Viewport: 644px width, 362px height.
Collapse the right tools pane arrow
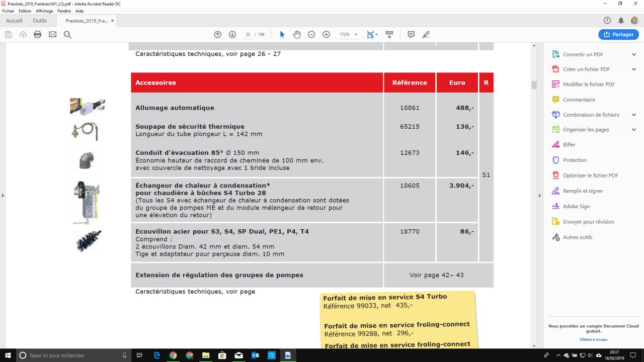[x=539, y=195]
